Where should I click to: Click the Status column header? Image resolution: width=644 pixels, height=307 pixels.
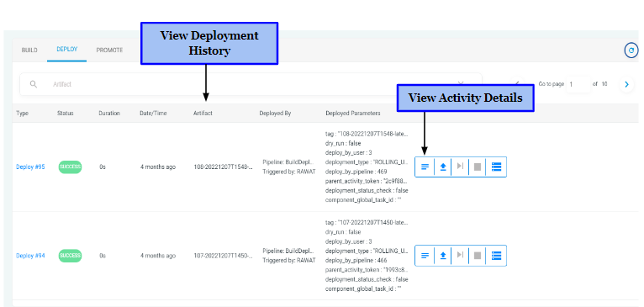pyautogui.click(x=66, y=114)
